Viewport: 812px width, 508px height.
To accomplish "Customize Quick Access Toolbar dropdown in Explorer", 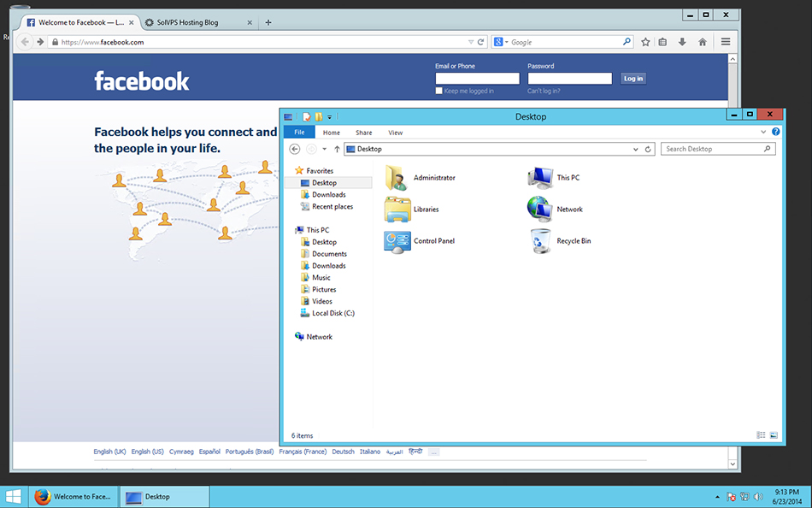I will [330, 117].
